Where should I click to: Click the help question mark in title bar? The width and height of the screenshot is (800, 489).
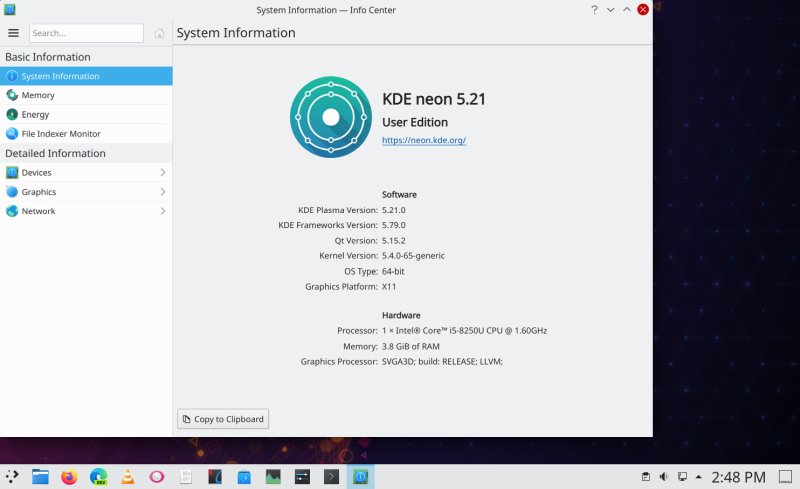(x=594, y=10)
